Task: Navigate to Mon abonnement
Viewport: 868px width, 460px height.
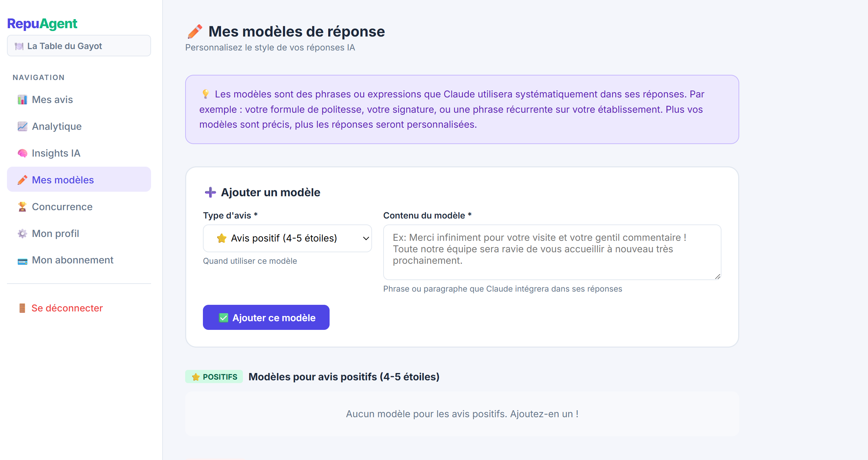Action: [x=73, y=260]
